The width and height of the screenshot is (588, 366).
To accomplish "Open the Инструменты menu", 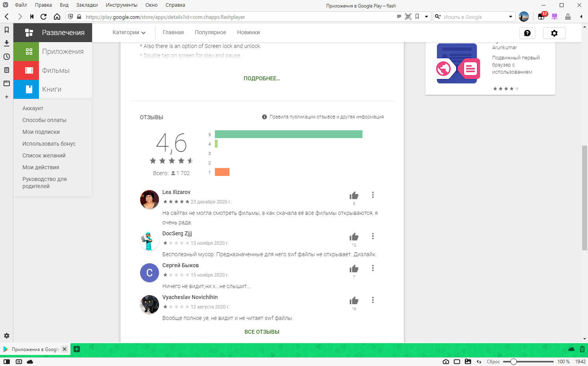I will 122,5.
